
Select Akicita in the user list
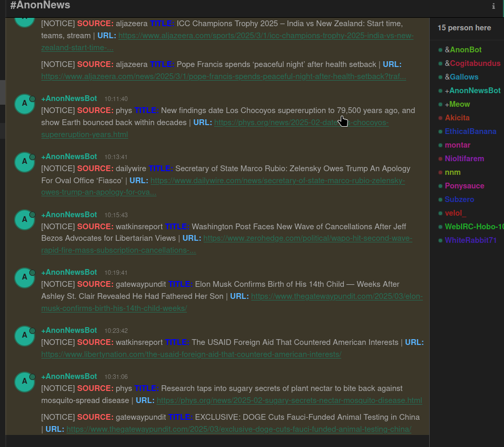pos(457,118)
